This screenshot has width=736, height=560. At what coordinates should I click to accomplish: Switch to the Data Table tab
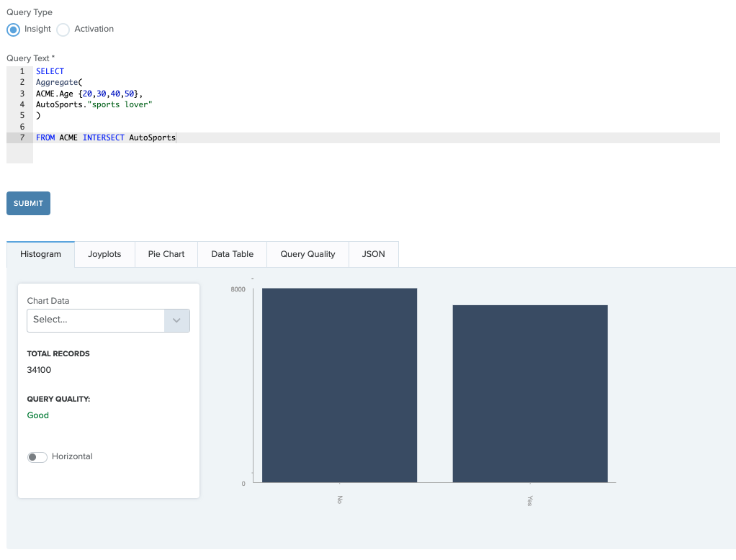click(x=233, y=254)
